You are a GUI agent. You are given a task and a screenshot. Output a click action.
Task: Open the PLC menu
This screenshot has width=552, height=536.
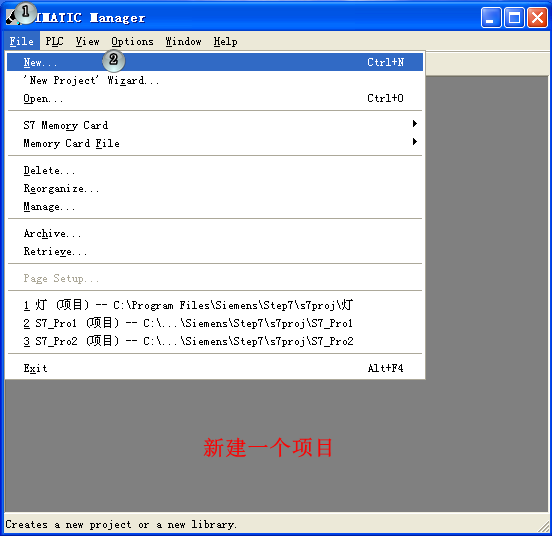tap(54, 41)
